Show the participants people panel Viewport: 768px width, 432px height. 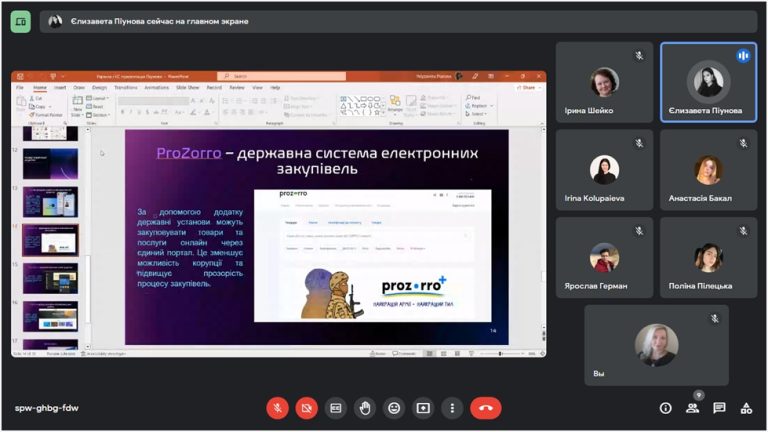[692, 408]
